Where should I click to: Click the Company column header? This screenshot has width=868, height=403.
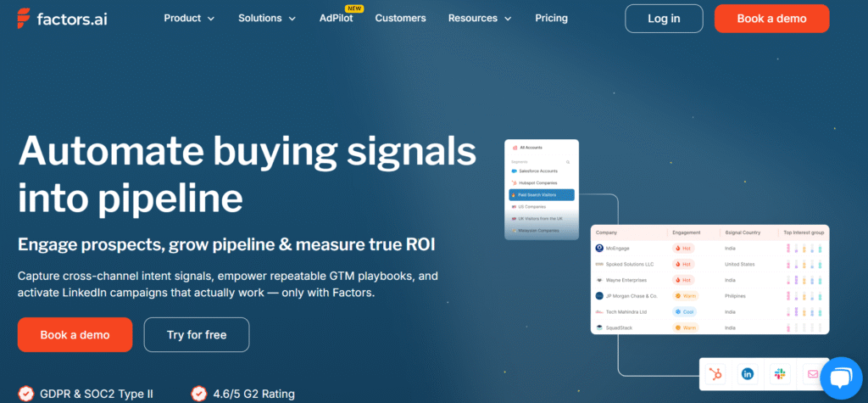tap(606, 232)
